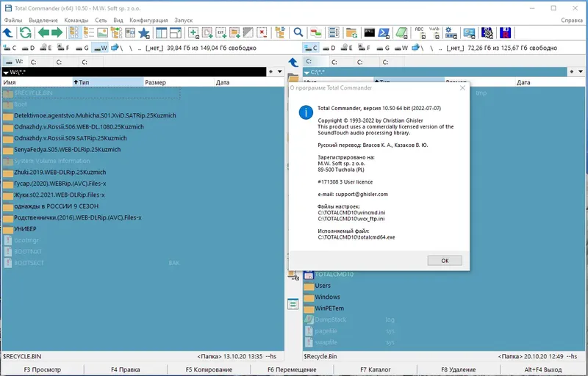The width and height of the screenshot is (588, 376).
Task: Open the Конфигурация menu
Action: click(148, 21)
